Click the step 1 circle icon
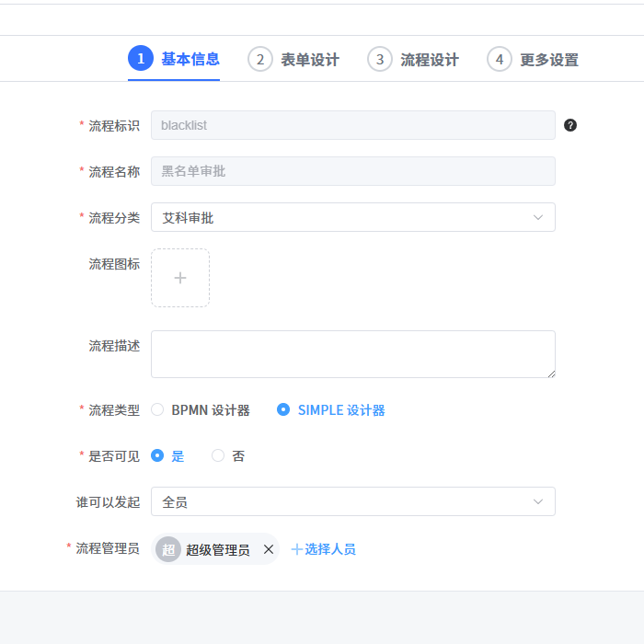The width and height of the screenshot is (644, 644). (141, 59)
